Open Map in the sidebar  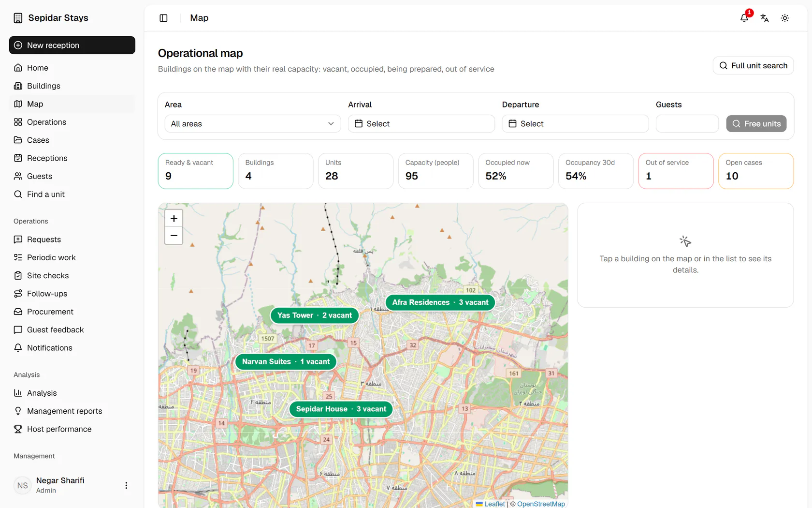[x=72, y=104]
